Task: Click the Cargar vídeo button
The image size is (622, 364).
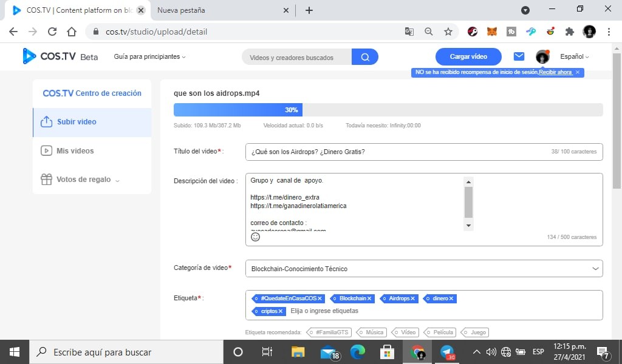Action: coord(468,56)
